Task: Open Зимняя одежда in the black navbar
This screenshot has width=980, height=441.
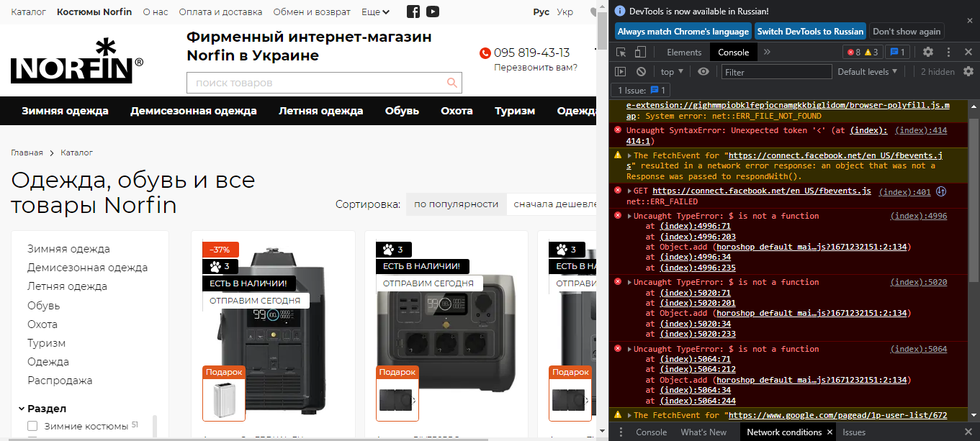Action: [x=65, y=111]
